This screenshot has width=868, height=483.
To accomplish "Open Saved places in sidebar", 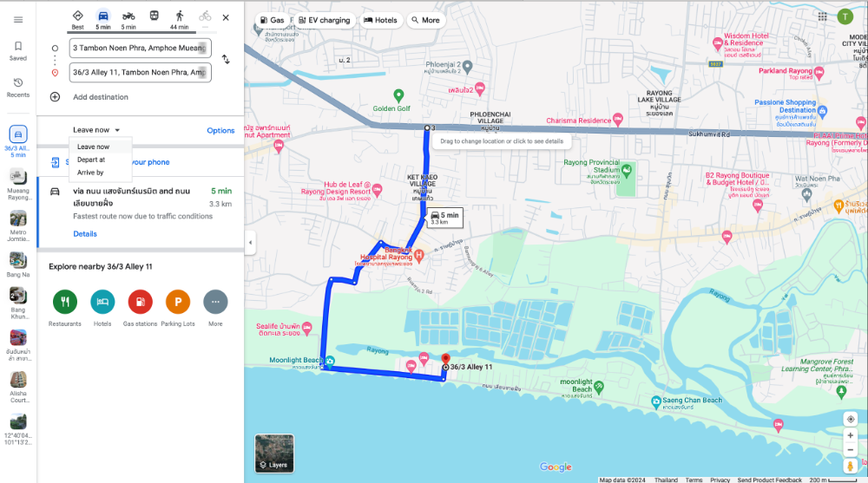I will 18,51.
